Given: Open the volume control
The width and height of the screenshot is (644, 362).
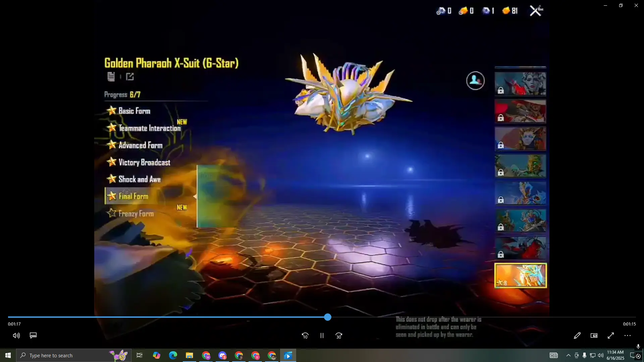Looking at the screenshot, I should tap(16, 336).
